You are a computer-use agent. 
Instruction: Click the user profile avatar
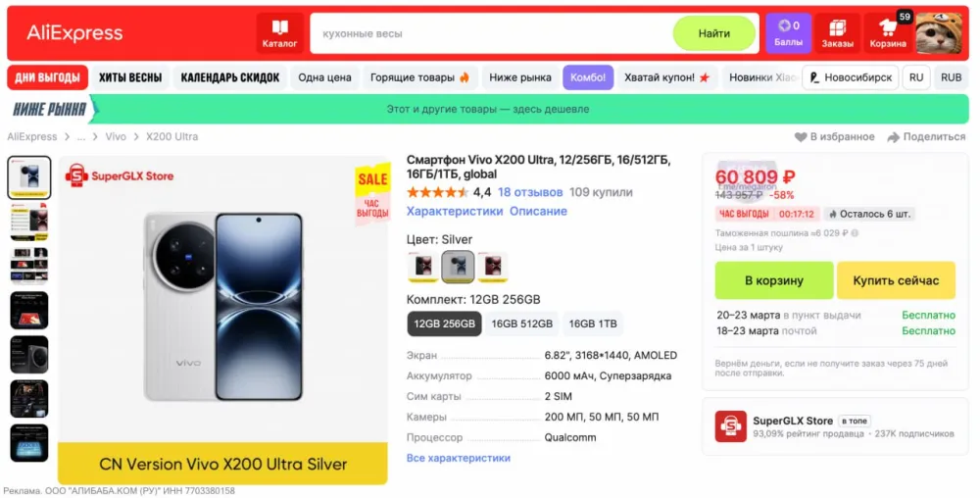(939, 33)
